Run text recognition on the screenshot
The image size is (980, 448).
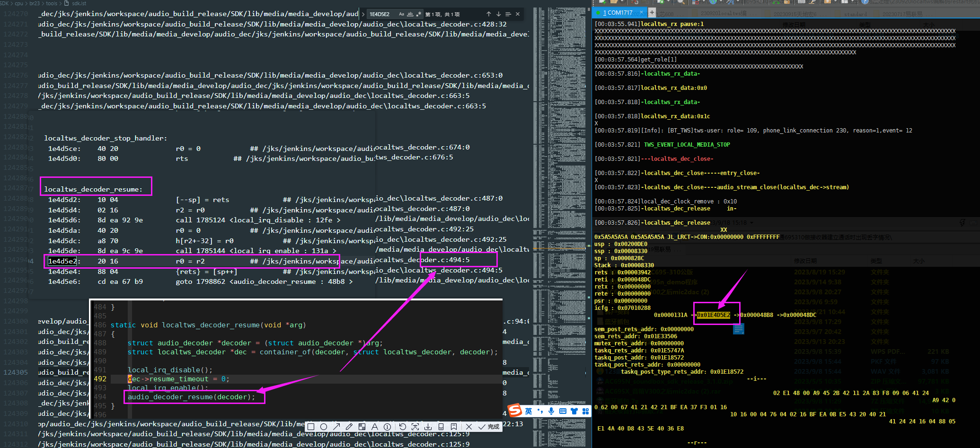[x=415, y=427]
